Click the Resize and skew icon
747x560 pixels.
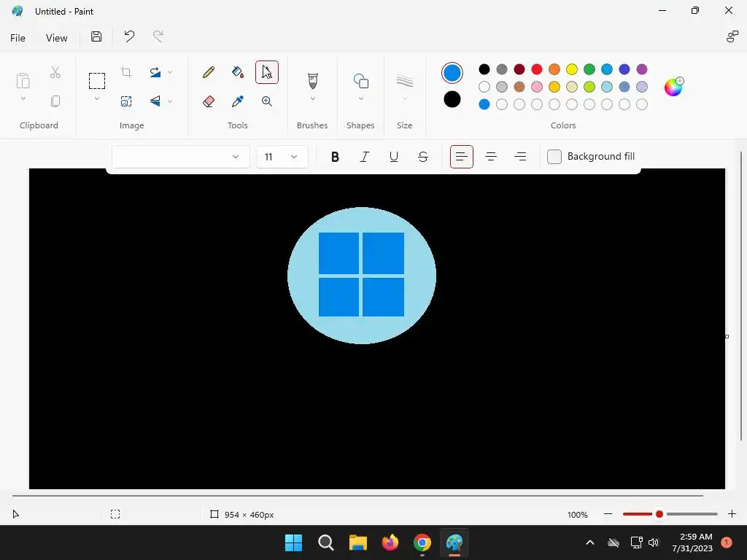point(126,101)
